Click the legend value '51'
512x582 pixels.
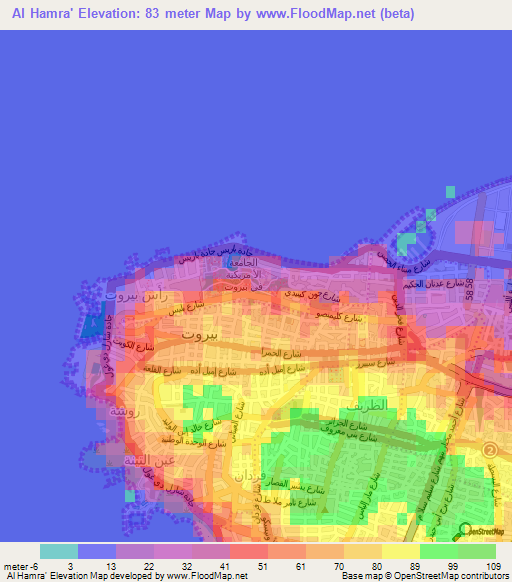pyautogui.click(x=262, y=567)
